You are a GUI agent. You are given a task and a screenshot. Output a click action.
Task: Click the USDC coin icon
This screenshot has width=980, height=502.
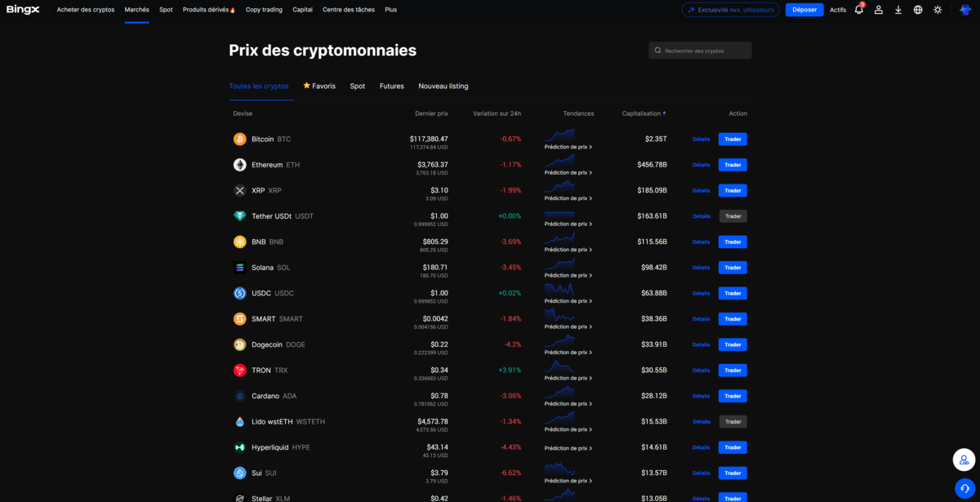[240, 293]
